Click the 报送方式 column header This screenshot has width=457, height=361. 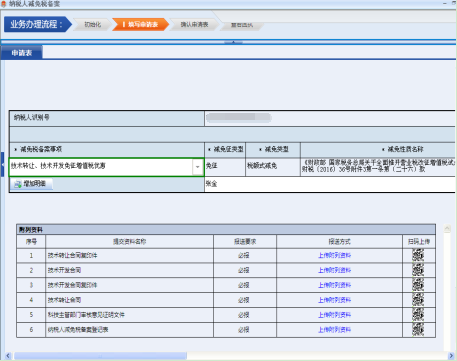[339, 242]
